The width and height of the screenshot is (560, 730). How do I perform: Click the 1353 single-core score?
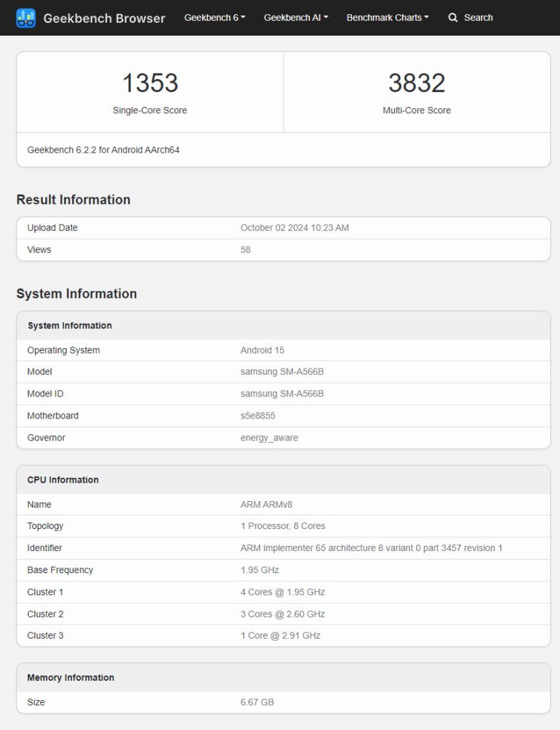[150, 83]
